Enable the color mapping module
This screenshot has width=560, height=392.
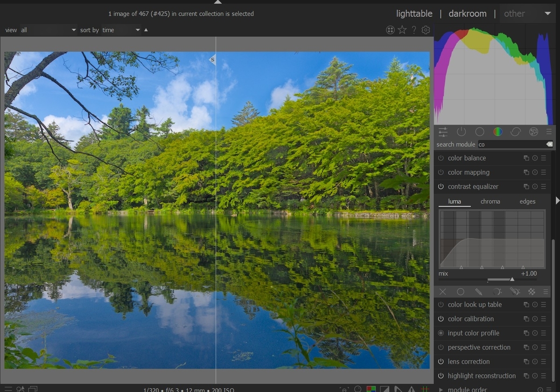pos(441,173)
